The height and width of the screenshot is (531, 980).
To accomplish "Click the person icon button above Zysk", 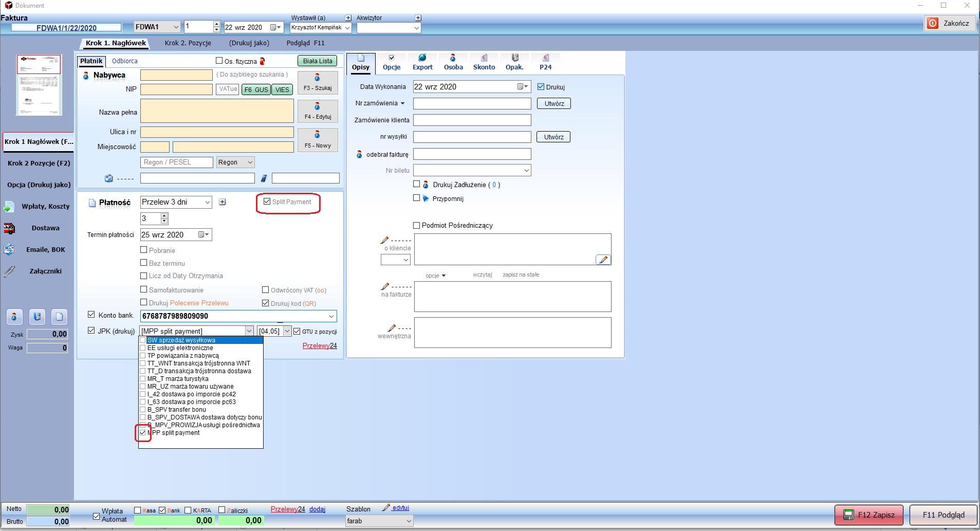I will click(x=14, y=317).
